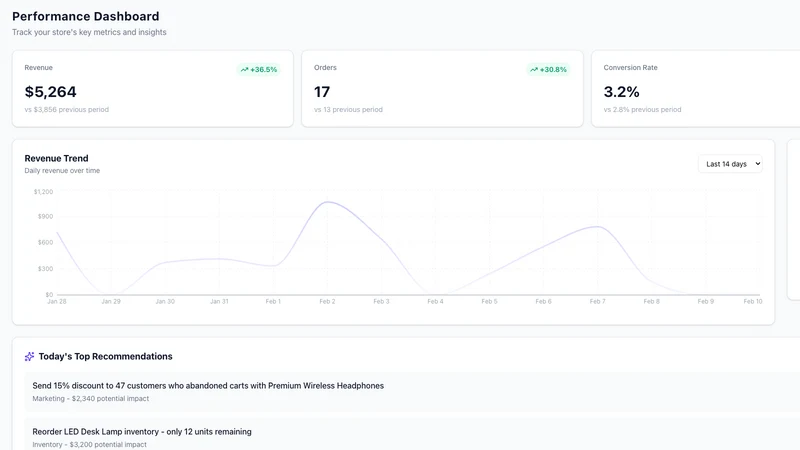
Task: Click the $600 y-axis label
Action: (45, 242)
